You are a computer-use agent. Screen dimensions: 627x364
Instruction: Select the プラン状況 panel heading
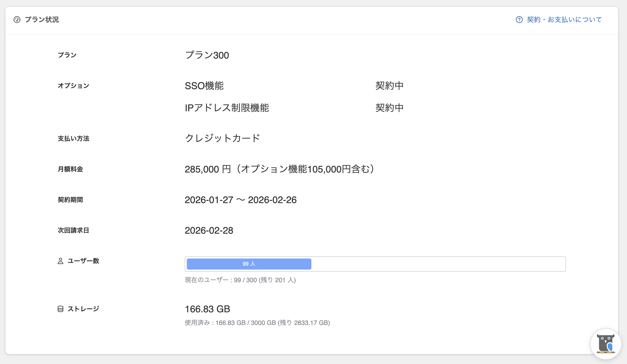pos(42,20)
